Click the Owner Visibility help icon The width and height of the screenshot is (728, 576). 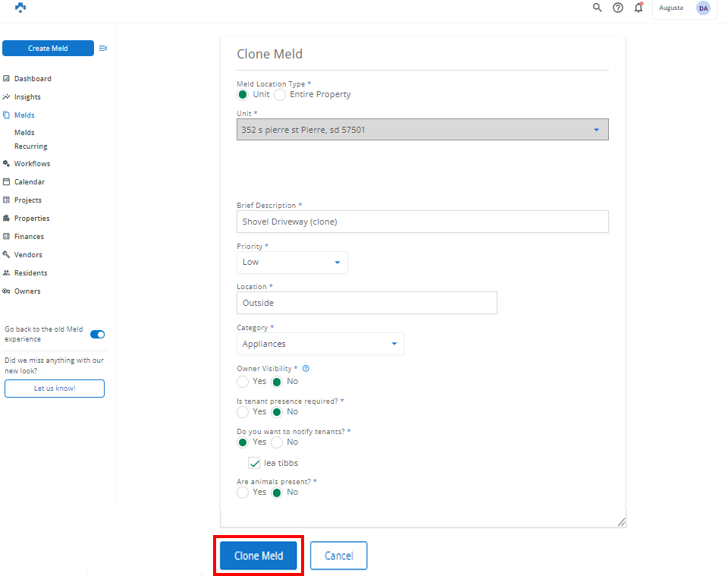(306, 369)
